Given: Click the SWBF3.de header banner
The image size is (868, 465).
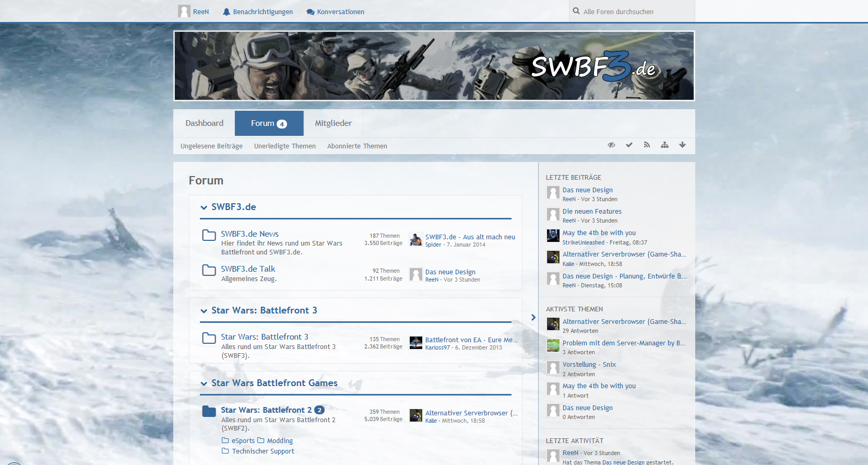Looking at the screenshot, I should (434, 66).
